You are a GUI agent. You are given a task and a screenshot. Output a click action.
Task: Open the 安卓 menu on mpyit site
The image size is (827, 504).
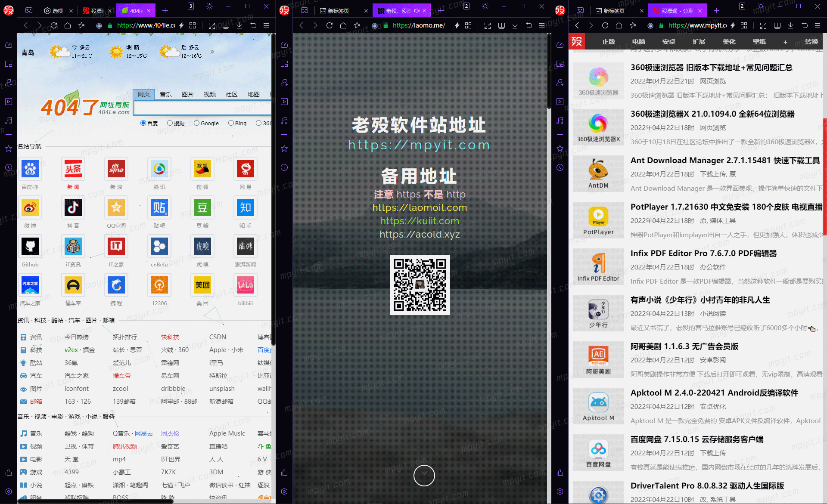[668, 42]
